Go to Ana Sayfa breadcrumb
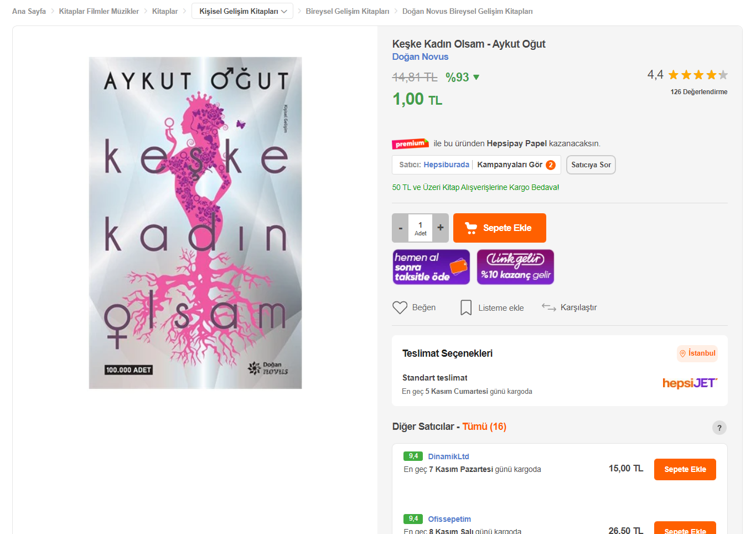The image size is (756, 534). click(29, 11)
